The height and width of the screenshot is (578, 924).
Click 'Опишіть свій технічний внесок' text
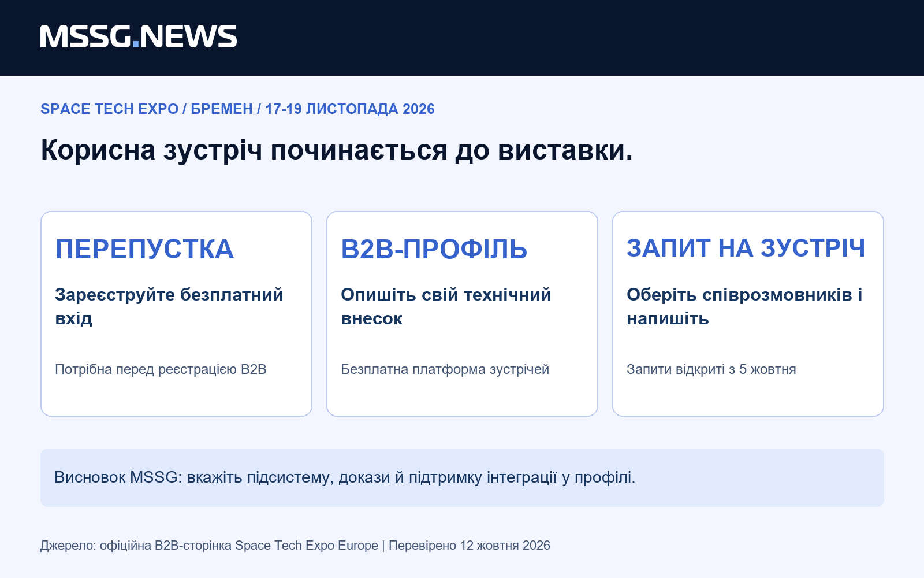pos(446,306)
